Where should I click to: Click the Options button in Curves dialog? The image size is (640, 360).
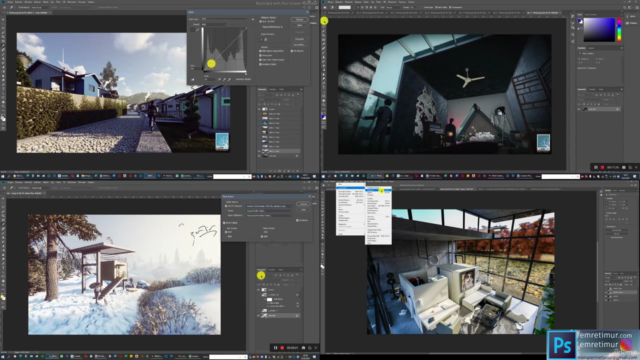click(299, 45)
